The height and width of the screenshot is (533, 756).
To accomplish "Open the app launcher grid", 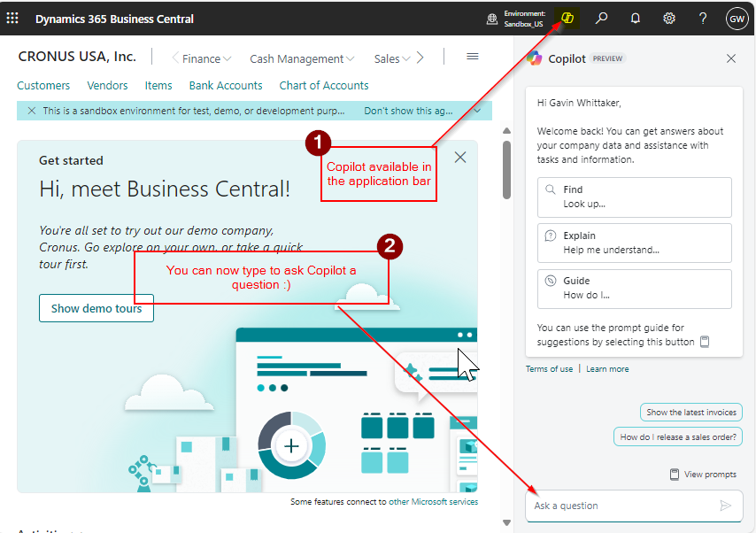I will click(12, 19).
